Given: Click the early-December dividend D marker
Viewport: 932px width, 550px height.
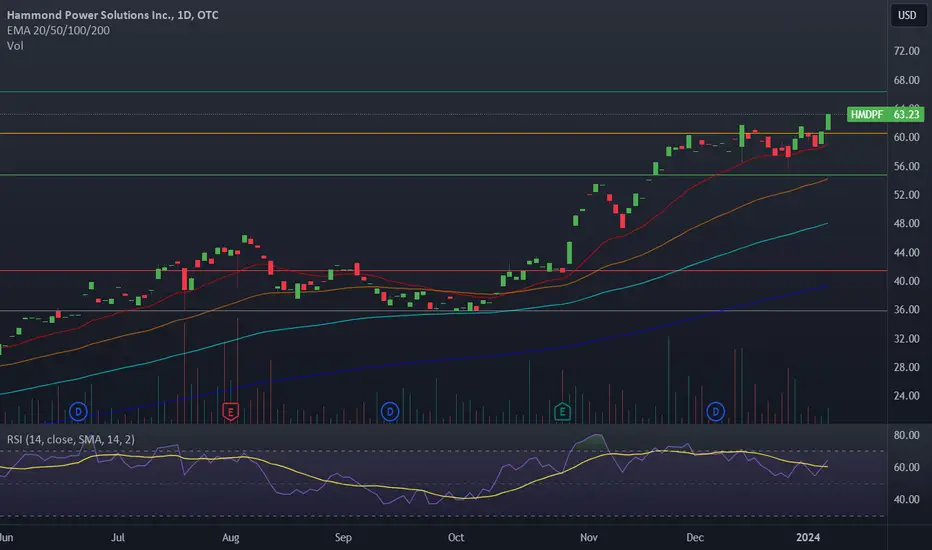Looking at the screenshot, I should pyautogui.click(x=716, y=411).
